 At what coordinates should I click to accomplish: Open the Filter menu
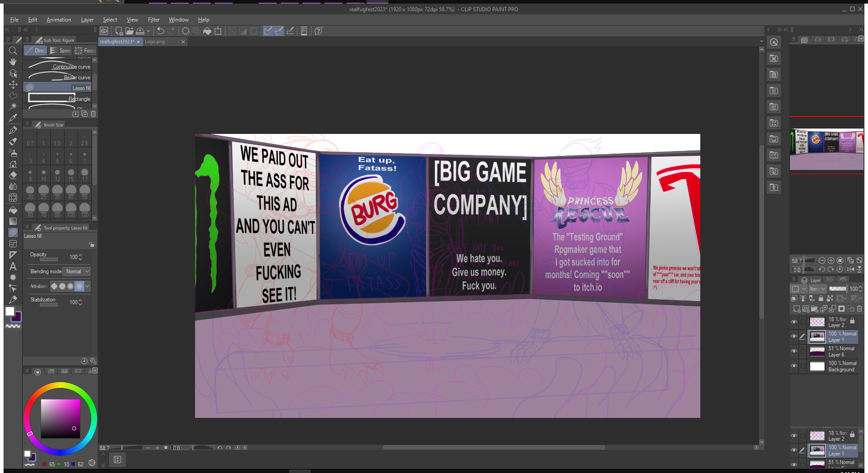coord(153,20)
